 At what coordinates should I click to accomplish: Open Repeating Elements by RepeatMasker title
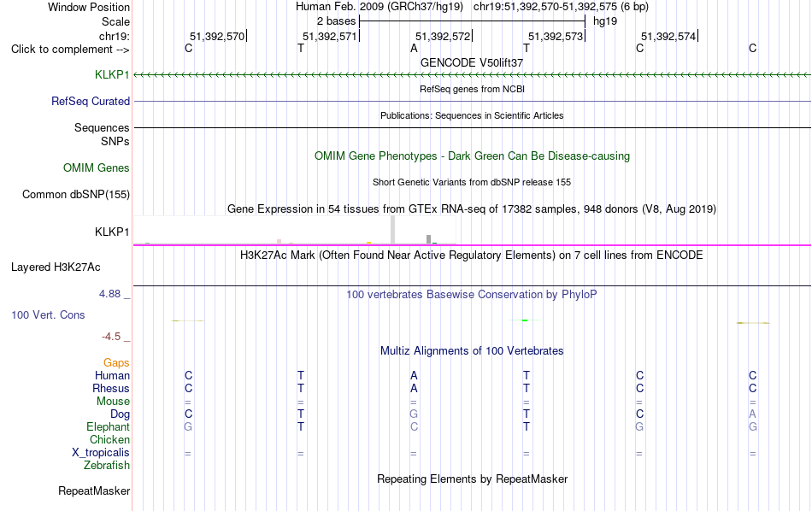click(x=472, y=479)
